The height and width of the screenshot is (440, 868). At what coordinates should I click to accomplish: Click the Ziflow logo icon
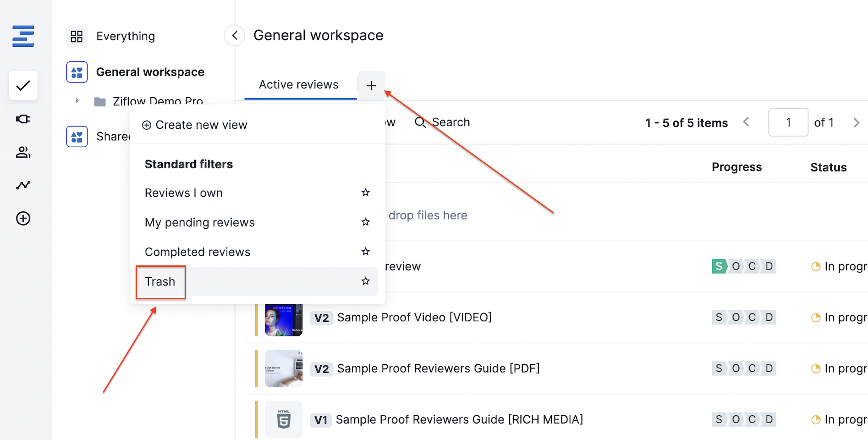(23, 36)
